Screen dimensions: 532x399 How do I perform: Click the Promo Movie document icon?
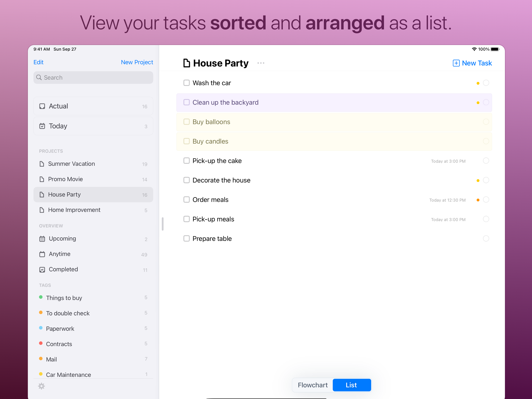pos(42,179)
